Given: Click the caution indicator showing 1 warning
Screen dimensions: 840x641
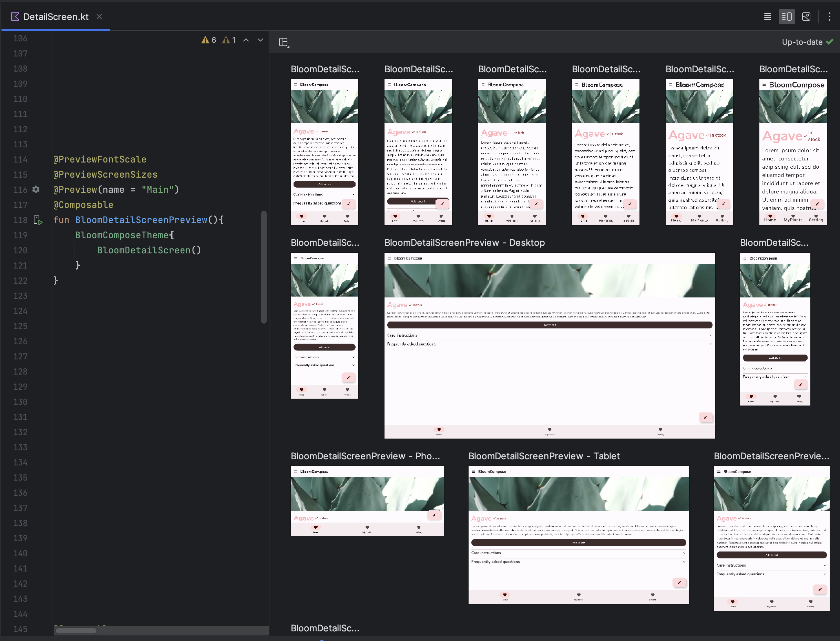Looking at the screenshot, I should [x=230, y=41].
